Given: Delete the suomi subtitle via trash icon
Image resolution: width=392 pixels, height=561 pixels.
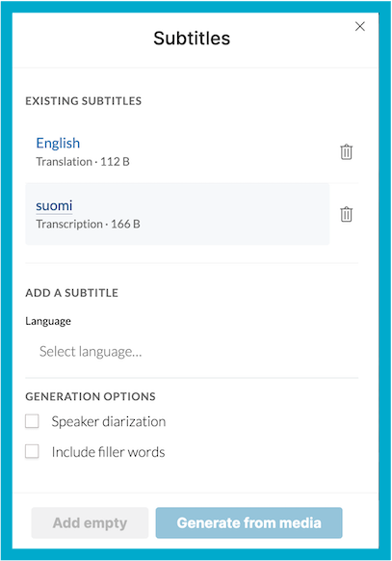Looking at the screenshot, I should point(346,214).
